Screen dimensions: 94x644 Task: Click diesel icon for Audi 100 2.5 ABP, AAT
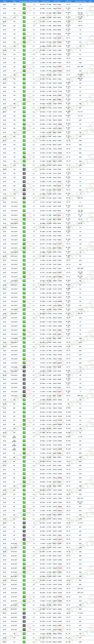(x=24, y=198)
